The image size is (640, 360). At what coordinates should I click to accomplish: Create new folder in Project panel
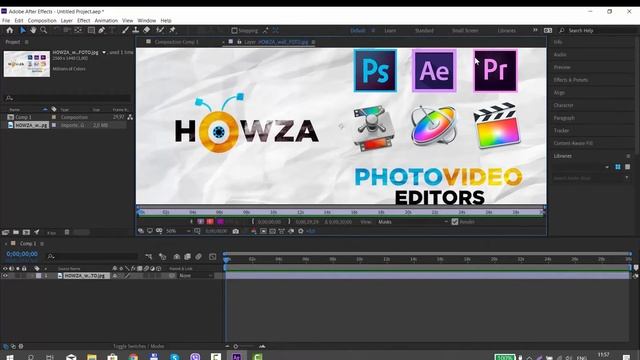coord(16,232)
